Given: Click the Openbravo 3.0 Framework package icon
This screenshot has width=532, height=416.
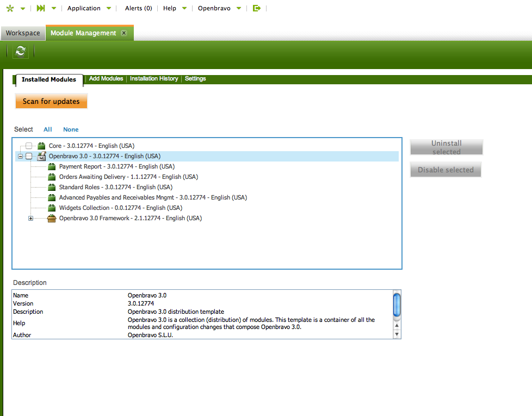Looking at the screenshot, I should [52, 218].
